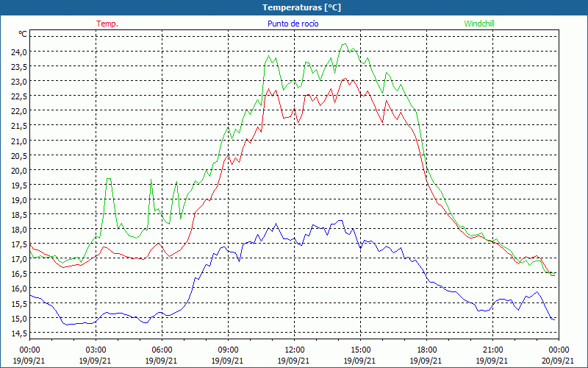The height and width of the screenshot is (368, 588).
Task: Click the '20,0' y-axis value
Action: 18,171
